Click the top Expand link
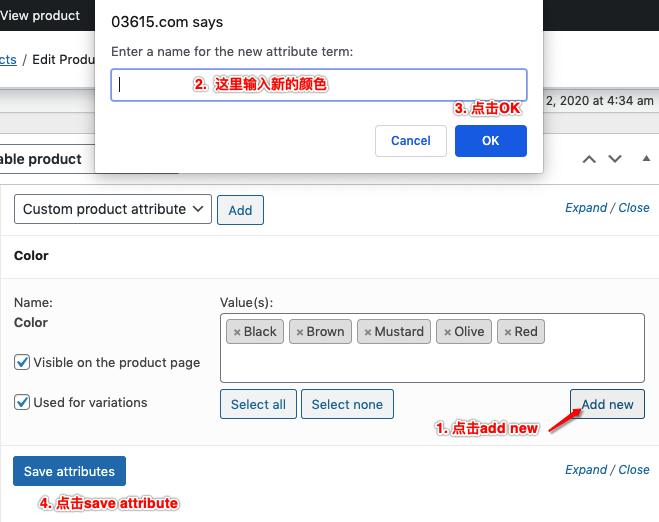This screenshot has height=522, width=659. (x=586, y=208)
